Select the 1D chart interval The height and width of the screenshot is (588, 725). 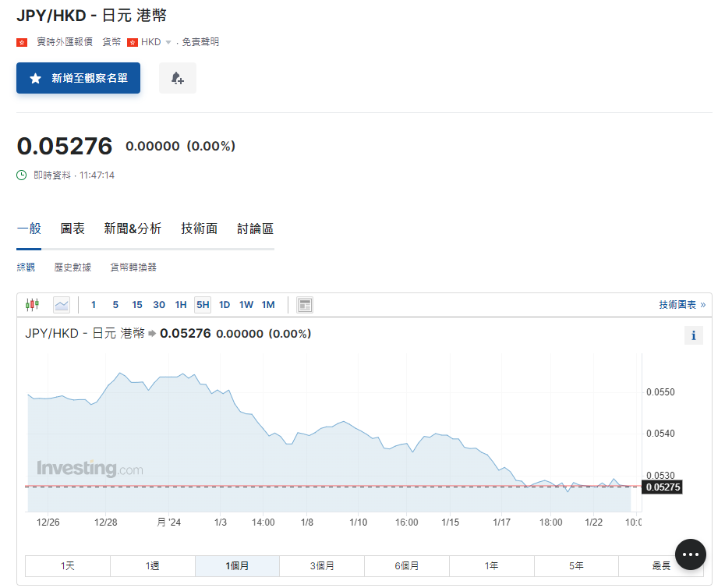pos(225,305)
